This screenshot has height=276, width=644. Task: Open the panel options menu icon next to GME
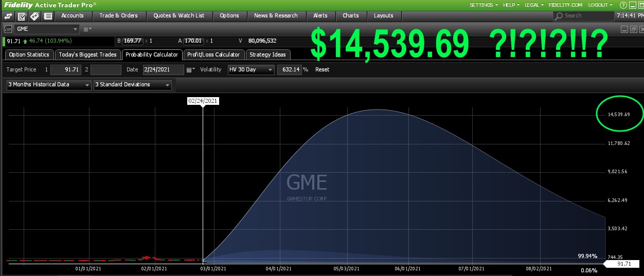[87, 29]
